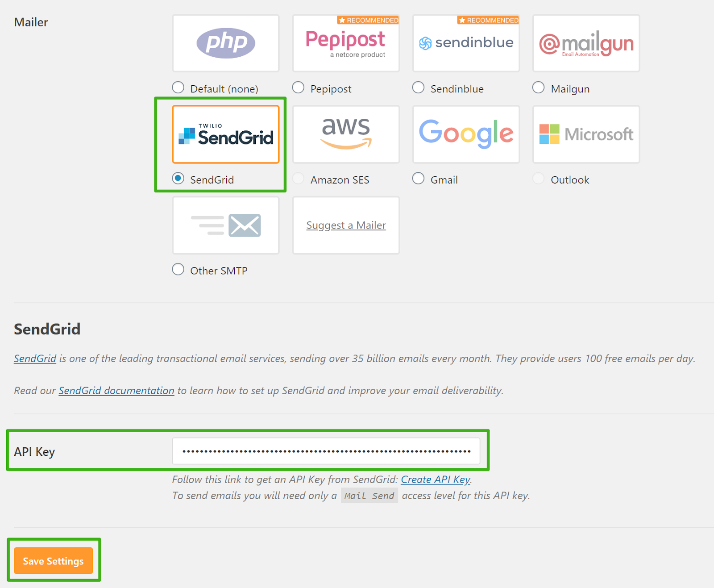The height and width of the screenshot is (588, 714).
Task: Select the Gmail radio button
Action: 418,179
